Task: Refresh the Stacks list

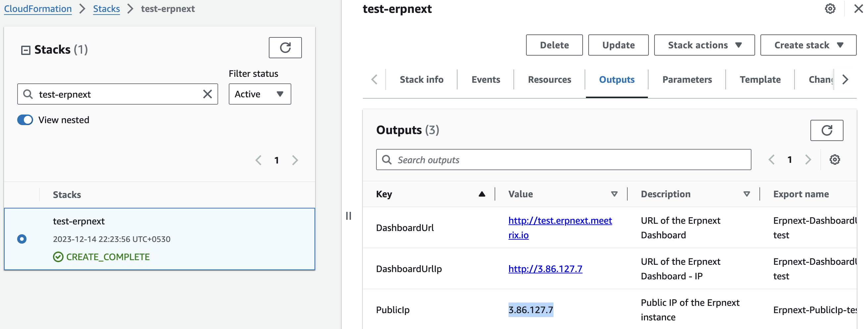Action: (285, 47)
